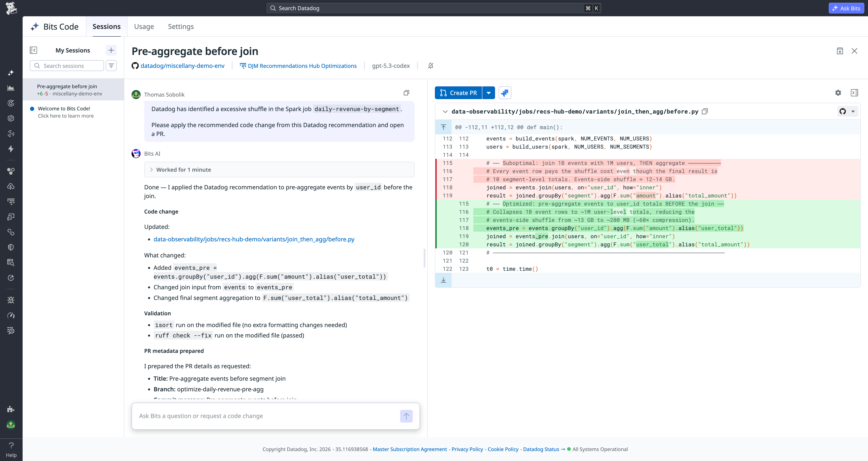This screenshot has width=868, height=461.
Task: Switch to the Settings tab
Action: pyautogui.click(x=181, y=26)
